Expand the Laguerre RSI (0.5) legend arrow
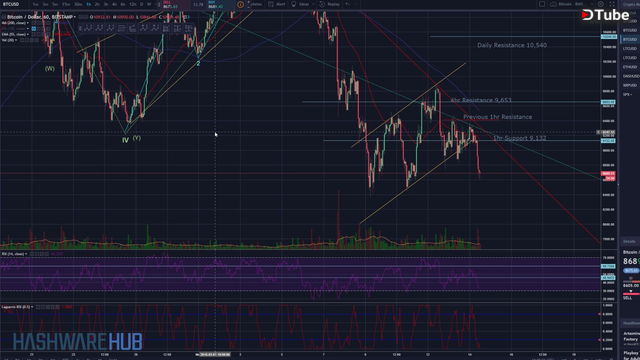The width and height of the screenshot is (640, 360). click(x=32, y=307)
